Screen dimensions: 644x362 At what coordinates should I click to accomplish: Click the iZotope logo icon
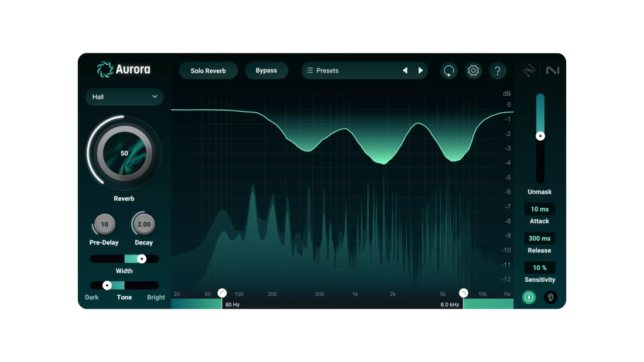tap(529, 71)
